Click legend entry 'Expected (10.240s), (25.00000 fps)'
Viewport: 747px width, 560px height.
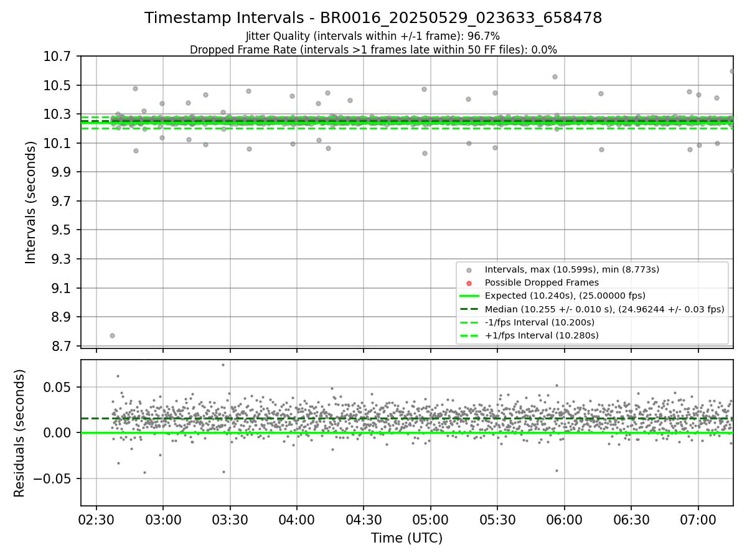click(565, 296)
